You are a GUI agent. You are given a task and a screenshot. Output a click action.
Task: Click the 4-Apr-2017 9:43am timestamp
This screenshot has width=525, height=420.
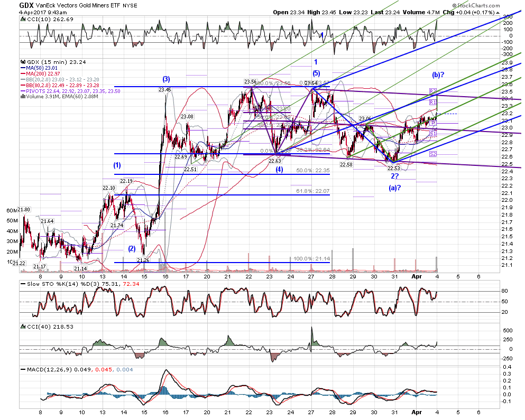coord(43,12)
